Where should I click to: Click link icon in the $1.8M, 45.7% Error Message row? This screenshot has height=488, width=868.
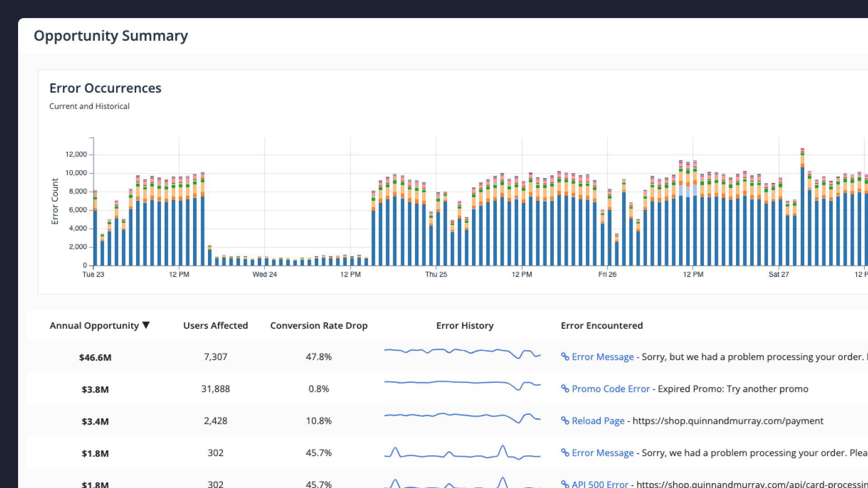565,453
